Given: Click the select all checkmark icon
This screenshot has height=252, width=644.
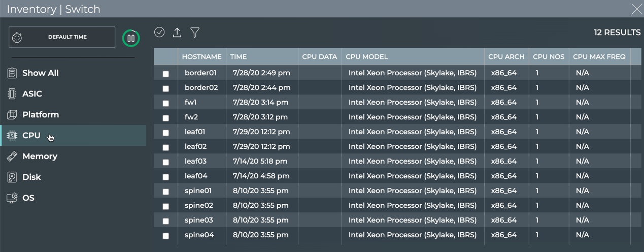Looking at the screenshot, I should point(159,33).
